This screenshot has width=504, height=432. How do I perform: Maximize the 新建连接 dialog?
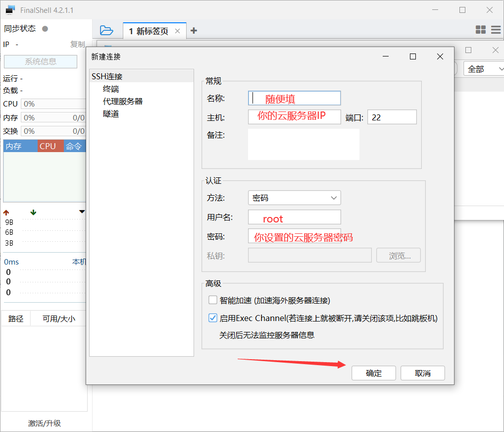coord(413,56)
